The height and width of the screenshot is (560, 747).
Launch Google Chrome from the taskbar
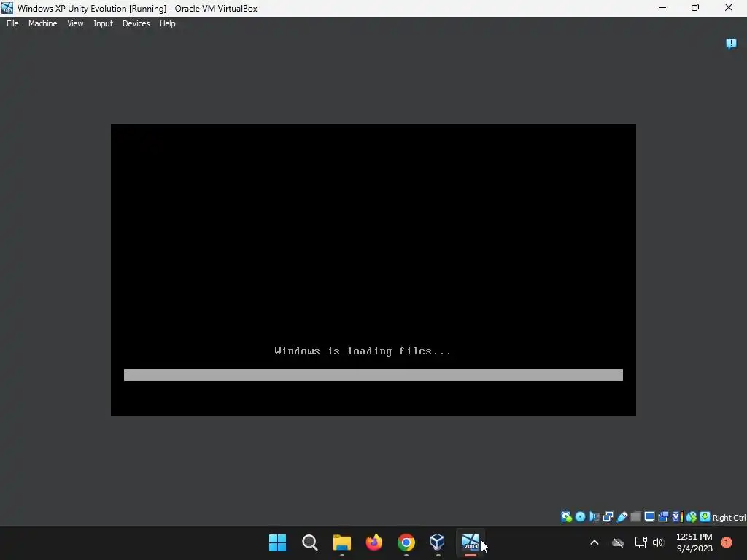pyautogui.click(x=406, y=542)
